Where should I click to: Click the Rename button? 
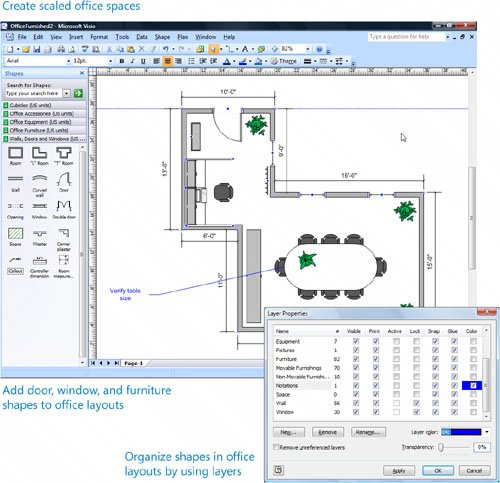click(368, 432)
